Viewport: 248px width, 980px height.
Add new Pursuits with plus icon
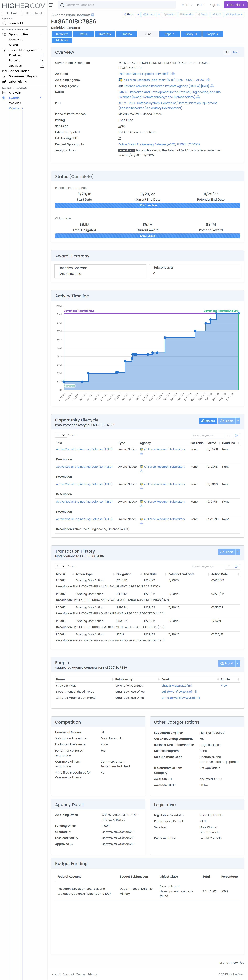point(42,61)
